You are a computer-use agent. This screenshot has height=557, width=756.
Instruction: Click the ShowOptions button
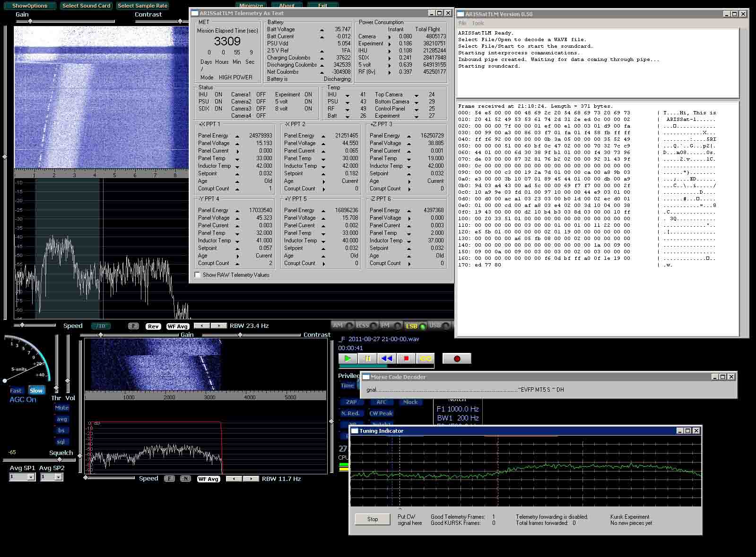coord(30,6)
